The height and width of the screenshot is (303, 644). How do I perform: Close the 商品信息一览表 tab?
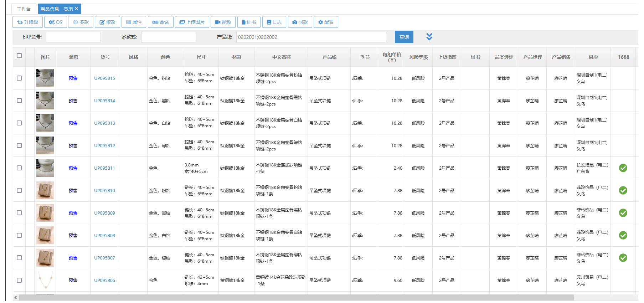coord(77,9)
